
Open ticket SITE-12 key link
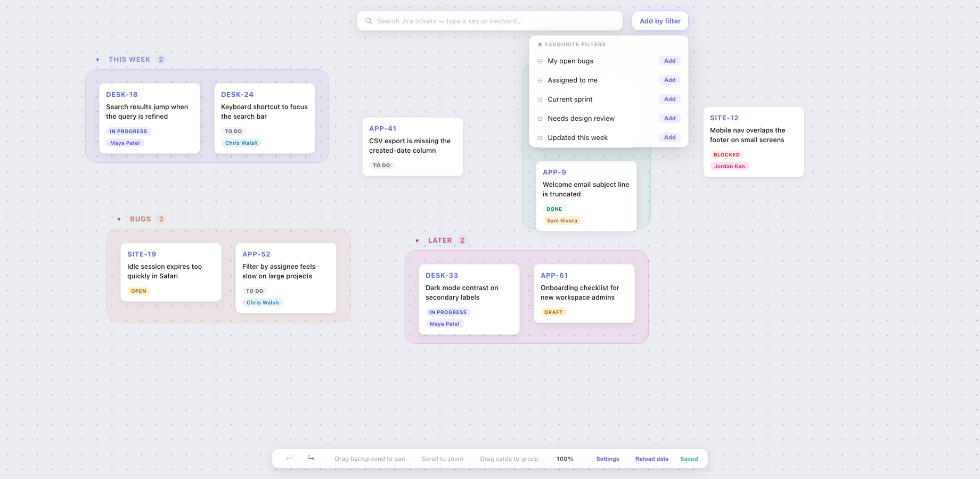(724, 118)
